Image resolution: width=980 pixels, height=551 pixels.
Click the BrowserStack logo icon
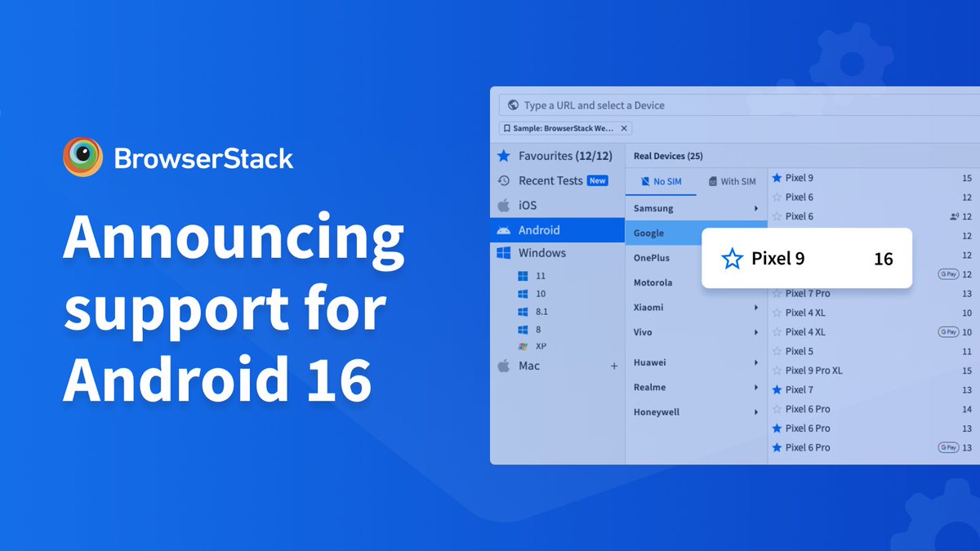click(x=82, y=157)
